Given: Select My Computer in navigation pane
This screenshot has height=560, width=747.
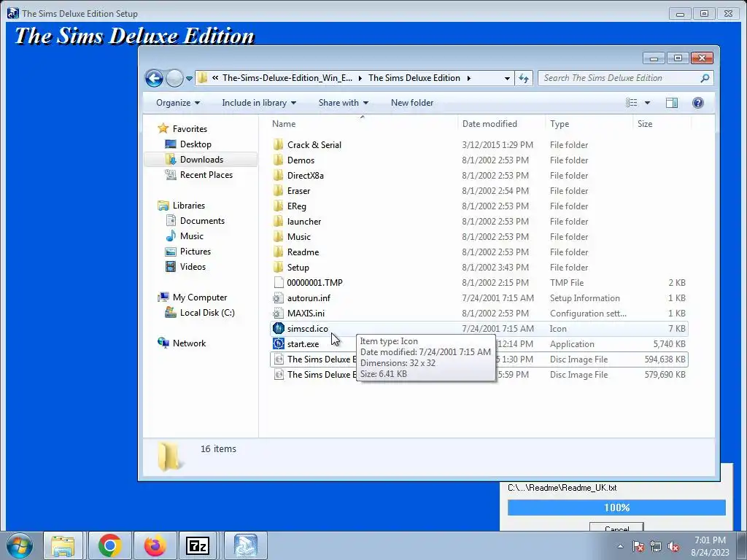Looking at the screenshot, I should point(200,297).
